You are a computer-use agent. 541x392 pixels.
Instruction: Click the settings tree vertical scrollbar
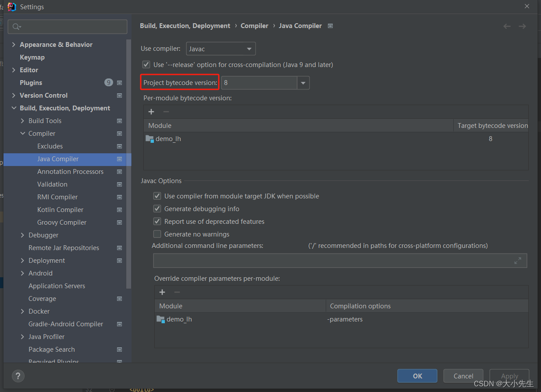pyautogui.click(x=128, y=164)
